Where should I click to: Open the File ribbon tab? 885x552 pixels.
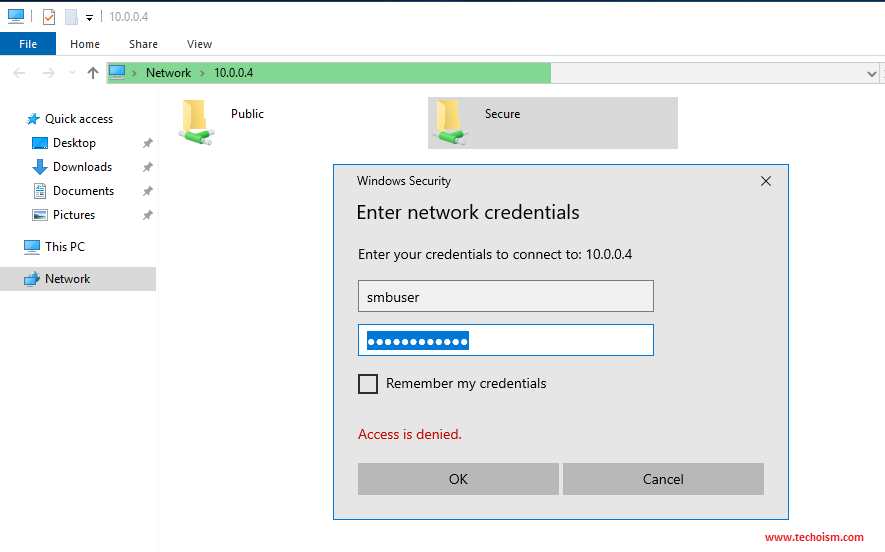[x=28, y=44]
